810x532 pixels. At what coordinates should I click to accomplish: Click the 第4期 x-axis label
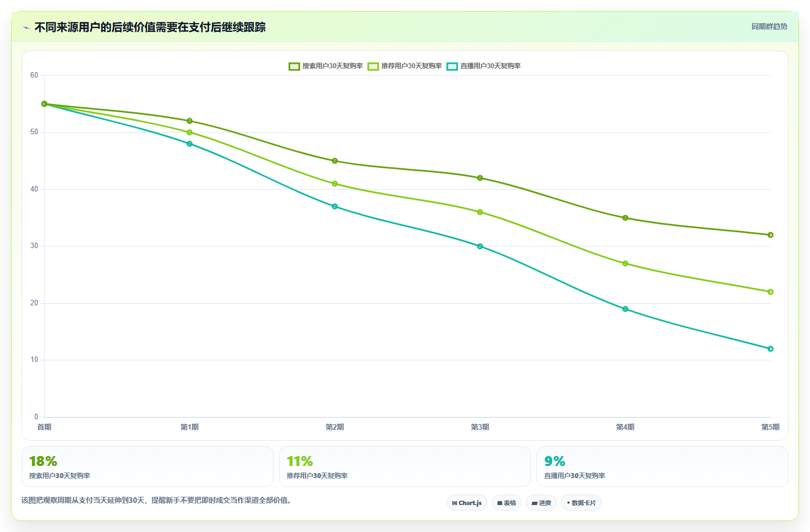coord(625,427)
